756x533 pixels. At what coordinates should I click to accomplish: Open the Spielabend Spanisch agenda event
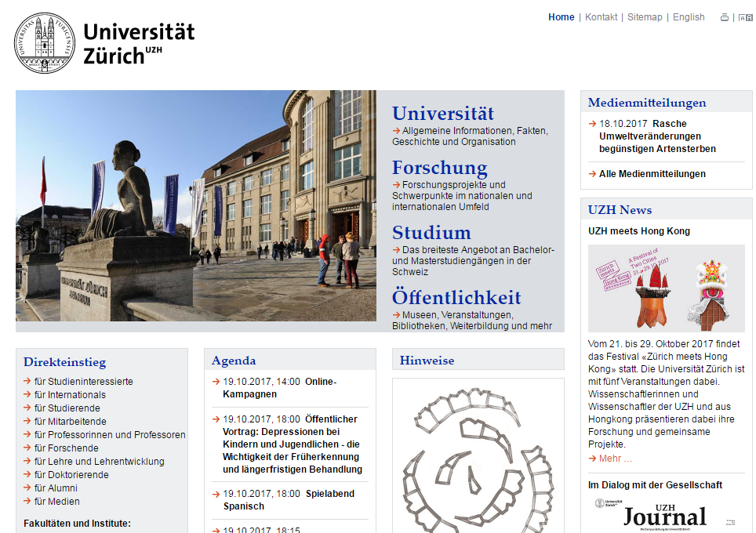coord(289,500)
